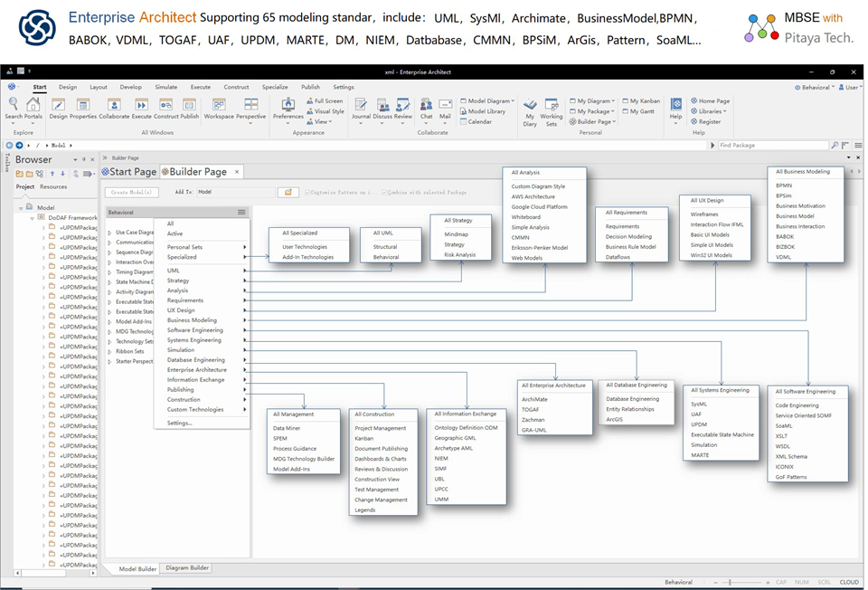Open the Discuss icon

click(x=382, y=104)
